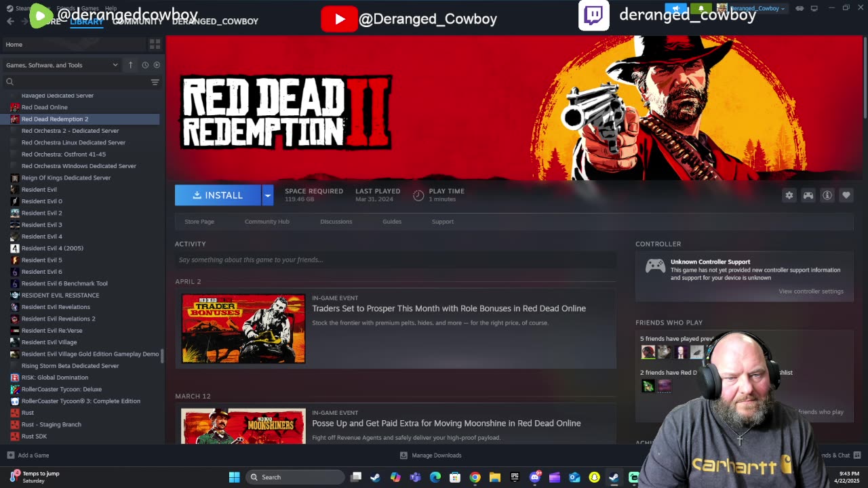Open the Guides tab
The image size is (868, 488).
[x=392, y=222]
